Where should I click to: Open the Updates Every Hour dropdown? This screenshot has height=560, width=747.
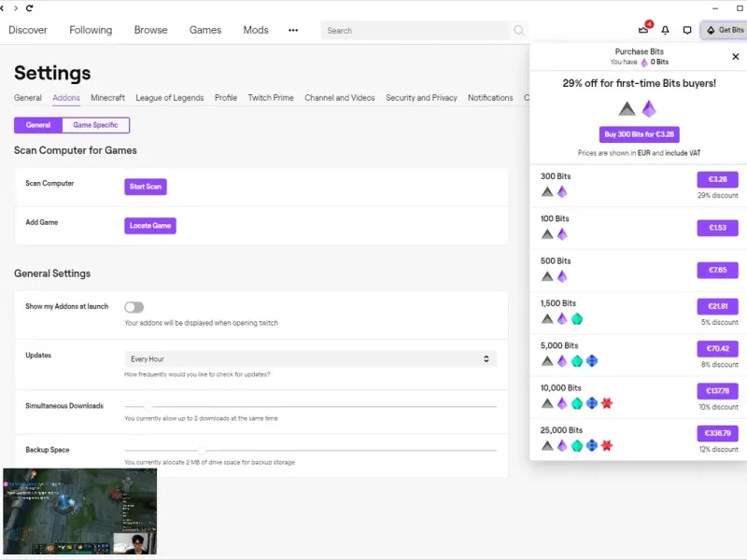click(x=310, y=359)
